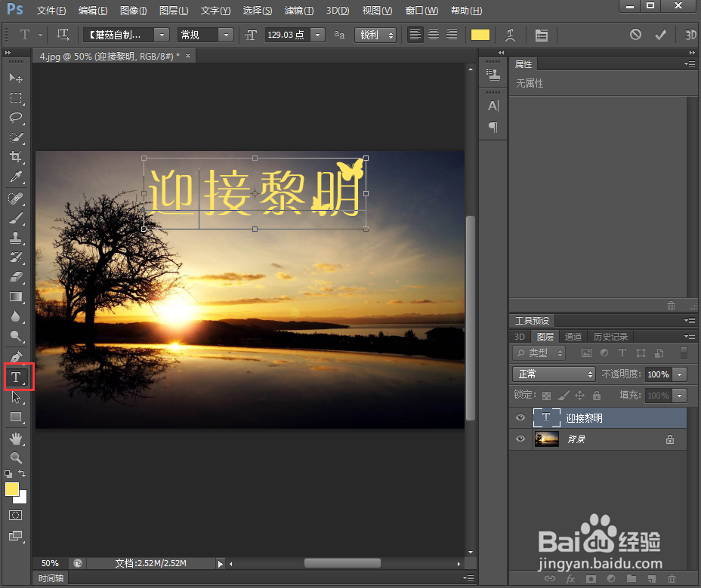701x588 pixels.
Task: Select the Hand tool
Action: pos(17,439)
